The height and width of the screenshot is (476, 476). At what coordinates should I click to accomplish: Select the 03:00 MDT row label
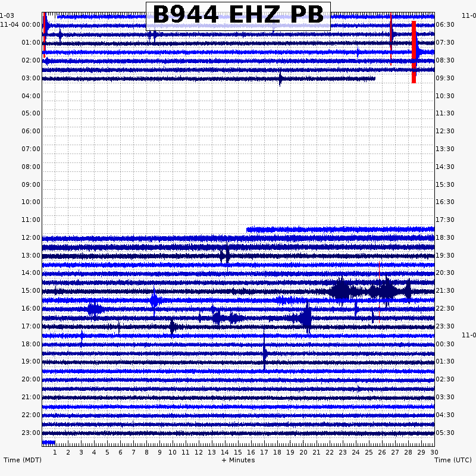coord(31,78)
